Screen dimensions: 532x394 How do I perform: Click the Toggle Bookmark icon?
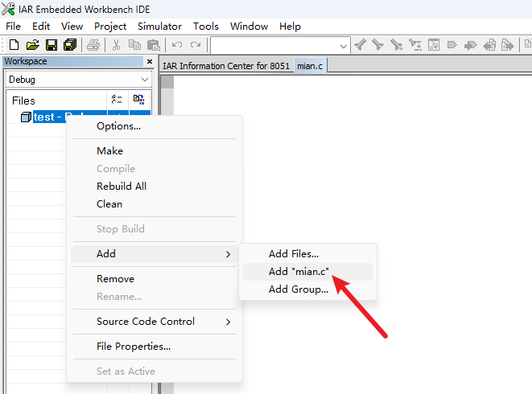coord(452,45)
